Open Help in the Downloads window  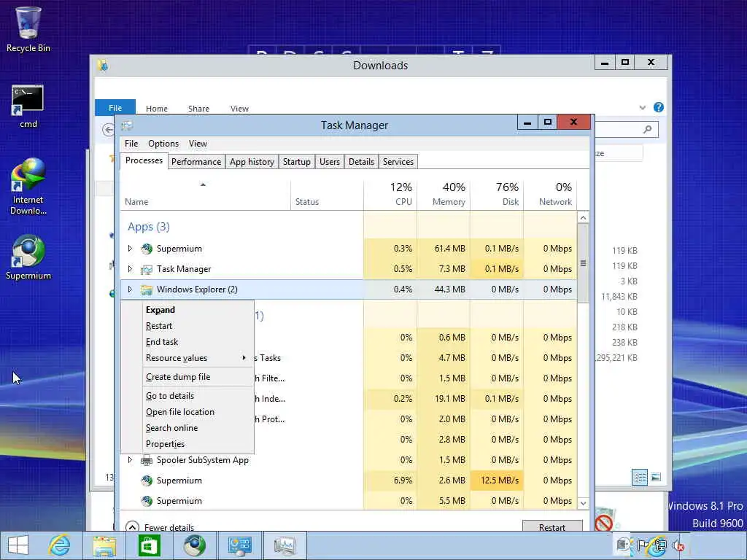coord(659,107)
